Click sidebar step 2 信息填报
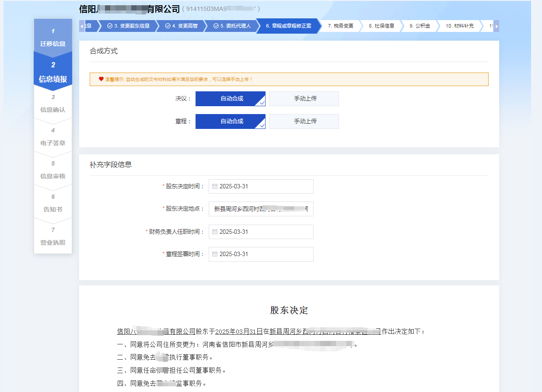The height and width of the screenshot is (392, 542). 53,72
